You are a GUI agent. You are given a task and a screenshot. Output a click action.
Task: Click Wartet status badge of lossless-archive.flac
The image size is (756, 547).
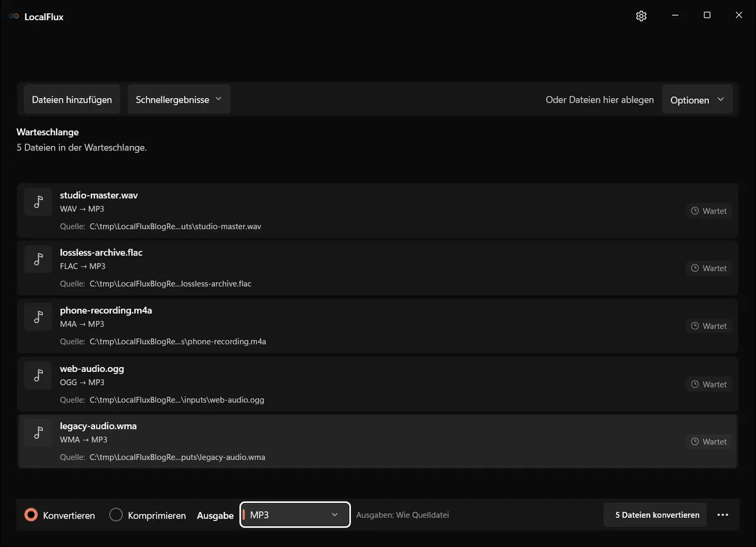coord(709,268)
